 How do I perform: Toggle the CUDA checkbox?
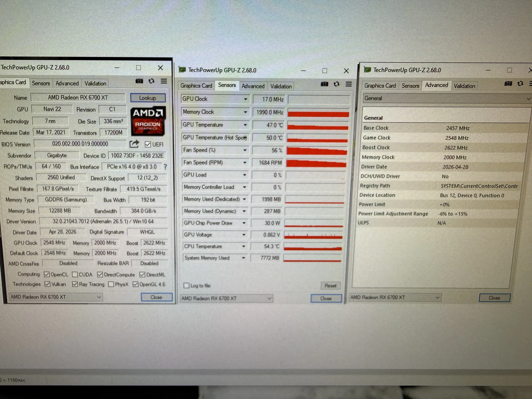[x=75, y=274]
